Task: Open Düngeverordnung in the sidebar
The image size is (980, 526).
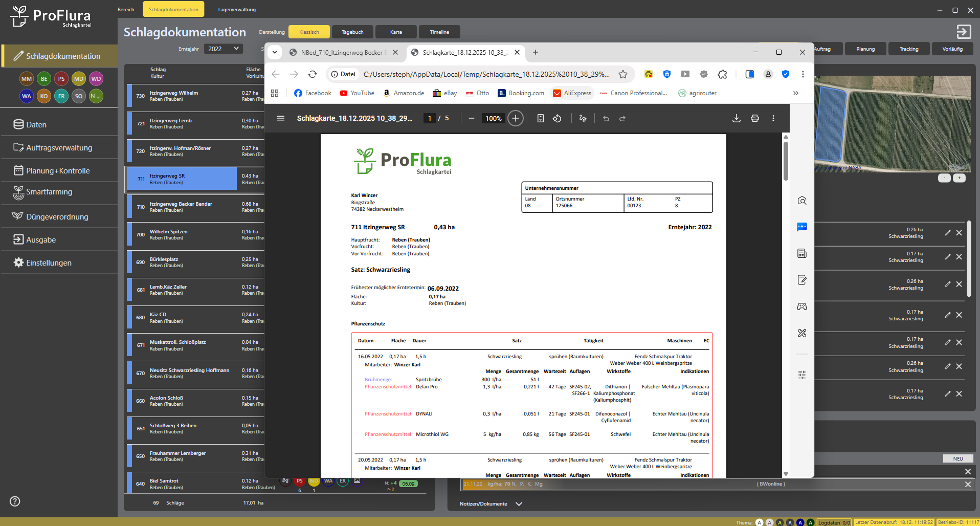Action: coord(57,217)
